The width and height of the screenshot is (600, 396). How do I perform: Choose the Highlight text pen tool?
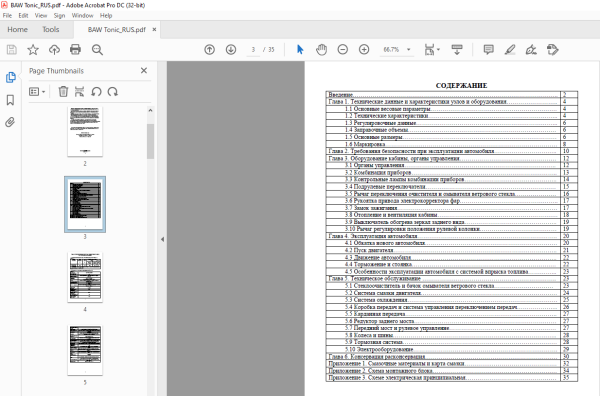click(510, 49)
